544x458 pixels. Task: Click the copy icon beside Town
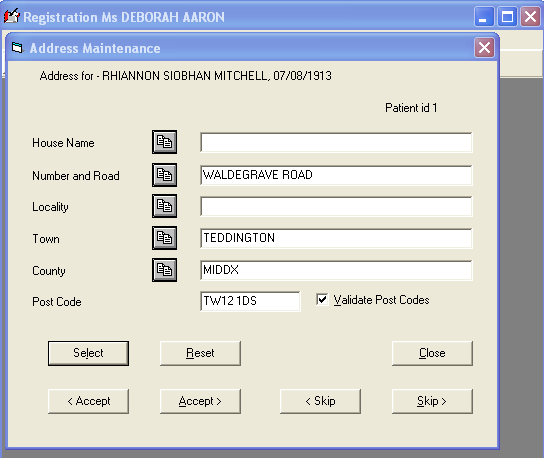tap(164, 238)
